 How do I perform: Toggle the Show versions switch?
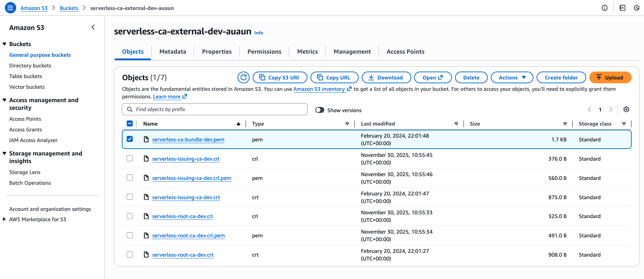click(320, 110)
